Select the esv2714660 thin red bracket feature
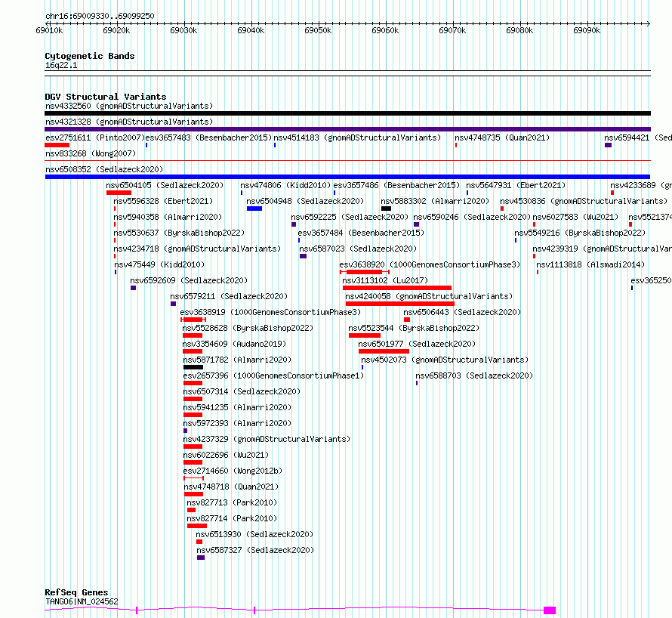Screen dimensions: 672x618 coord(194,478)
